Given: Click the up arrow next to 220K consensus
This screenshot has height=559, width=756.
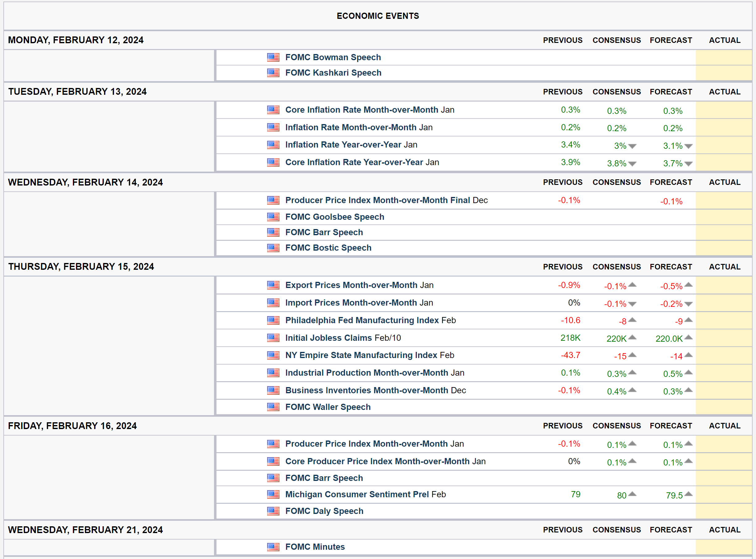Looking at the screenshot, I should (632, 337).
